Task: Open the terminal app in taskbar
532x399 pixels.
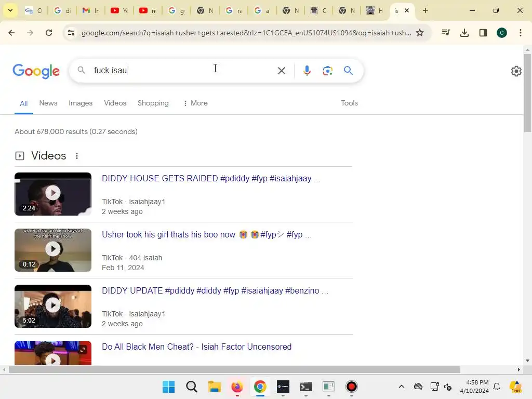Action: tap(305, 387)
